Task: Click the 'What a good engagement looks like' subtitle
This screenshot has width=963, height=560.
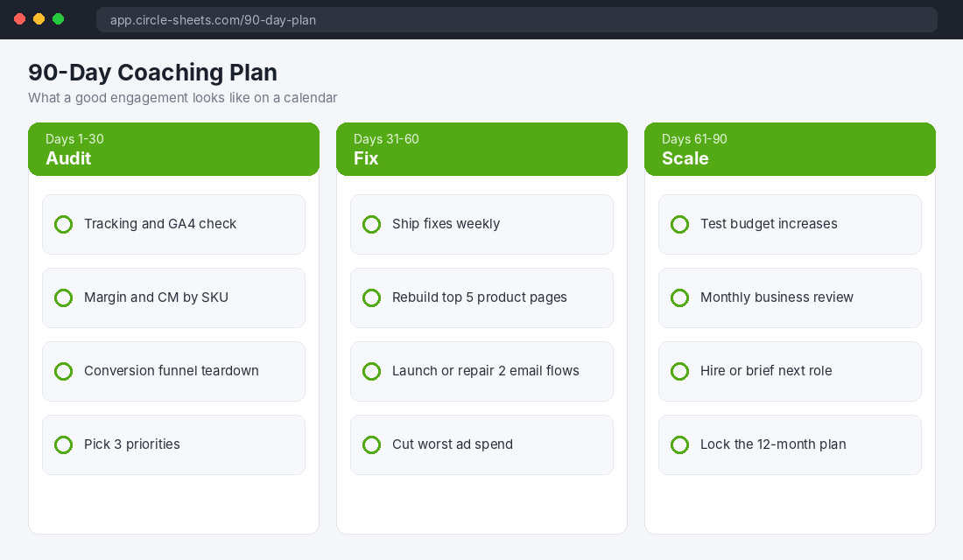Action: [183, 98]
